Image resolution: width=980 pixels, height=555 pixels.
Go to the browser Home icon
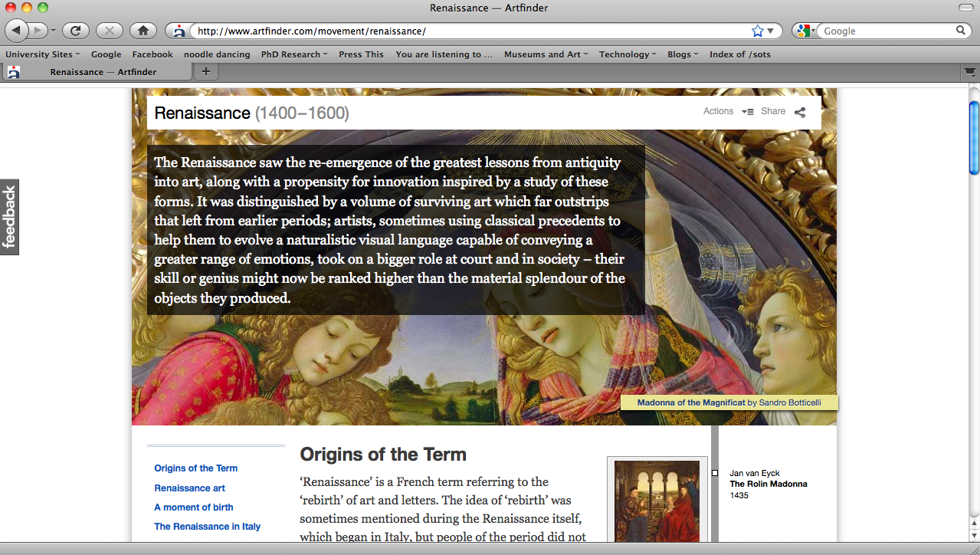pyautogui.click(x=143, y=31)
